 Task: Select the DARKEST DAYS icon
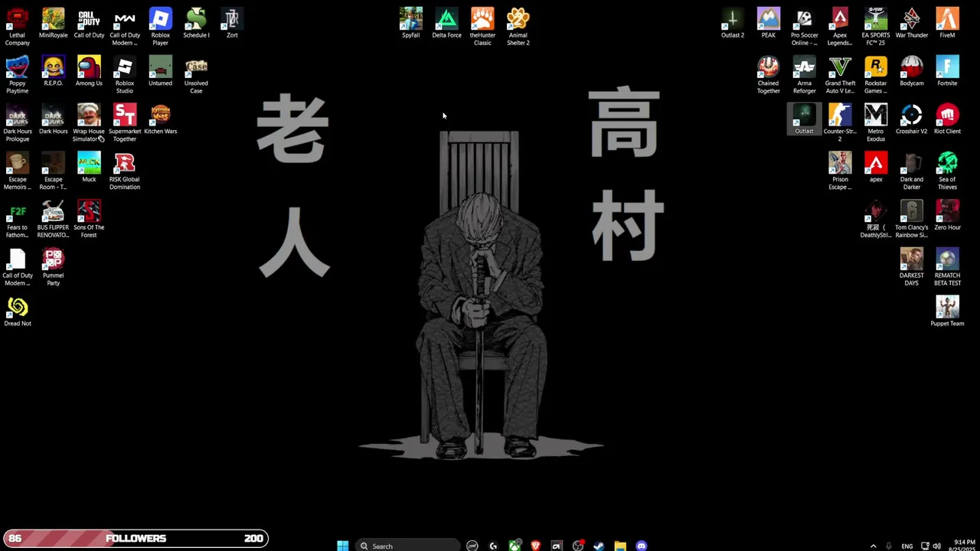click(x=912, y=268)
